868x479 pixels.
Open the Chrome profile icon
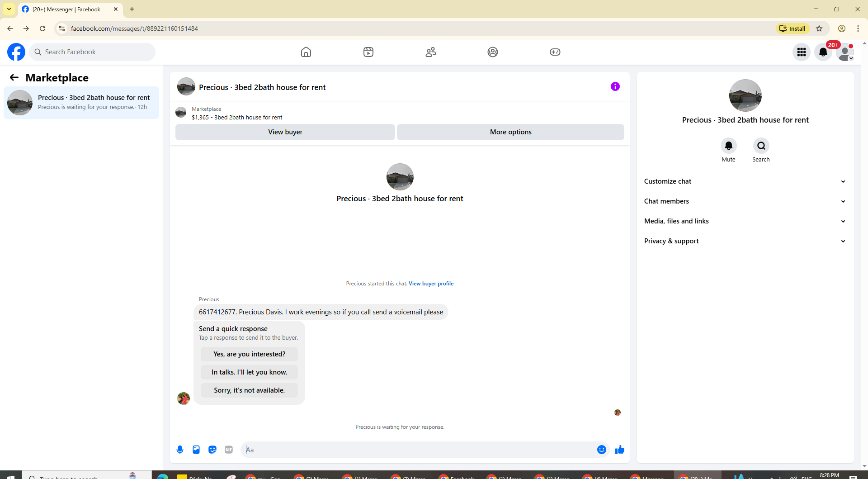842,28
